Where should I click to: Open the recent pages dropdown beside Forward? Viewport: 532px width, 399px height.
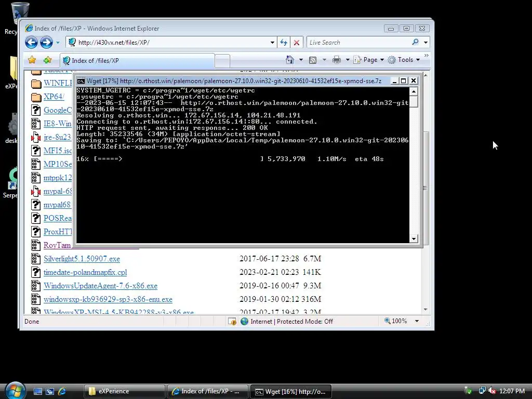[58, 43]
